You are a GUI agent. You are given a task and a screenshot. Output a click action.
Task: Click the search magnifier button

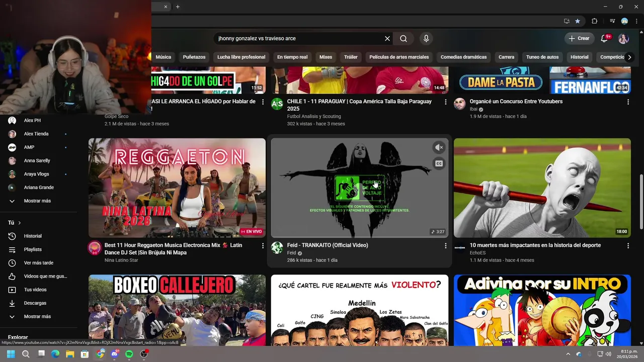pyautogui.click(x=404, y=38)
